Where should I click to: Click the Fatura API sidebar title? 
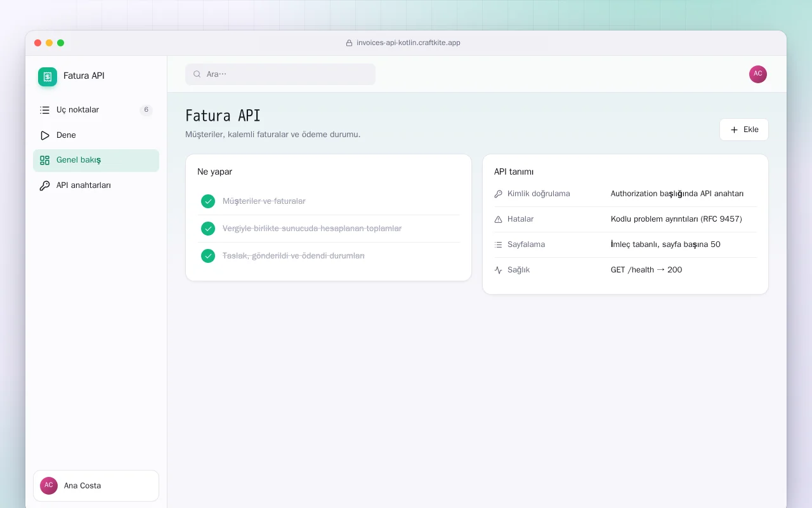pyautogui.click(x=84, y=76)
